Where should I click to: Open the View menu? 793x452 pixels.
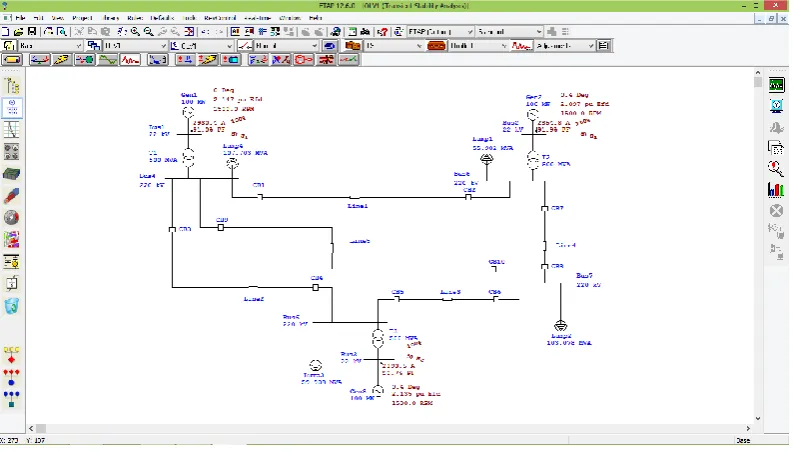click(x=58, y=18)
